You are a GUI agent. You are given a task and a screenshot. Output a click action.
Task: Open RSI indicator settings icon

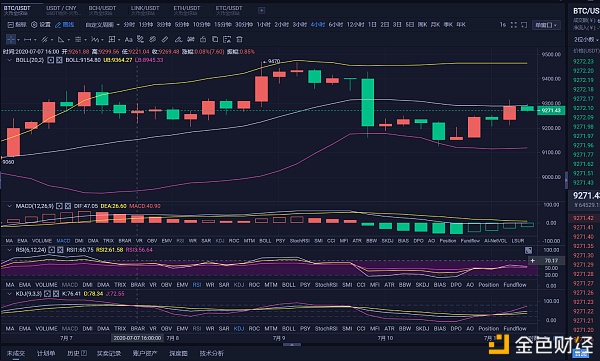click(x=51, y=250)
